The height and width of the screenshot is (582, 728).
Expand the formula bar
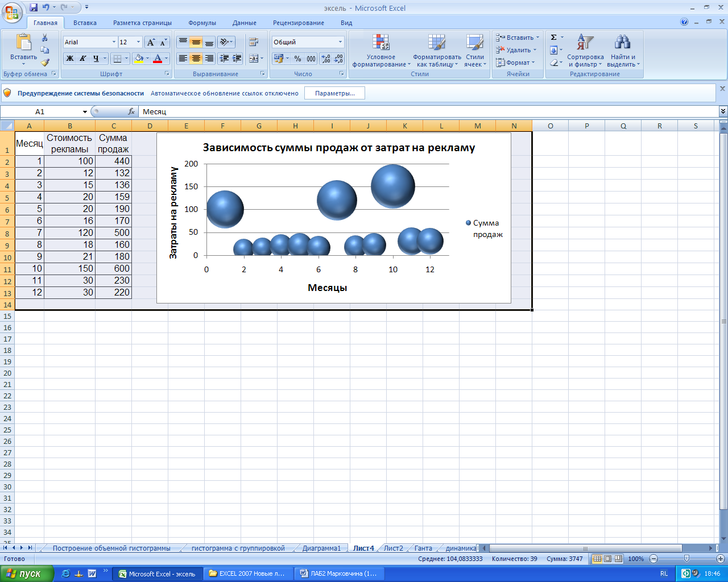click(723, 112)
